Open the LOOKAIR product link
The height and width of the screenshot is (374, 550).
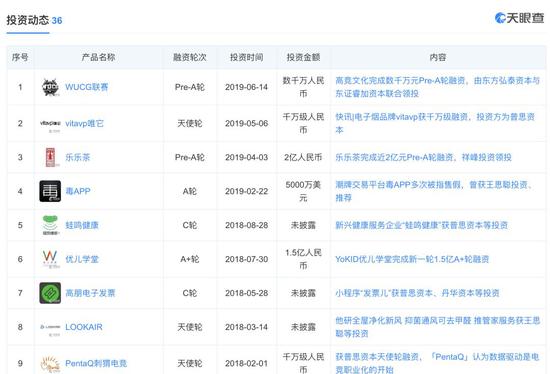(84, 327)
